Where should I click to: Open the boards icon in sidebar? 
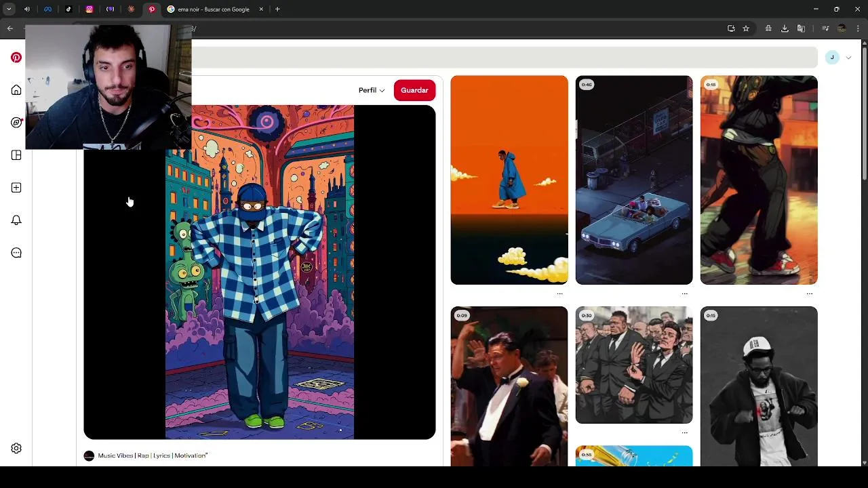pyautogui.click(x=16, y=155)
